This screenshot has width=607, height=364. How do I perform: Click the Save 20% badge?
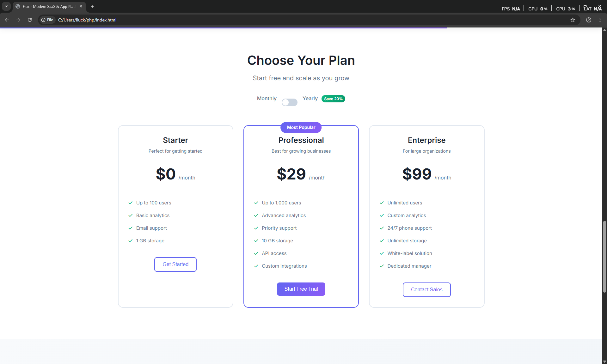333,99
